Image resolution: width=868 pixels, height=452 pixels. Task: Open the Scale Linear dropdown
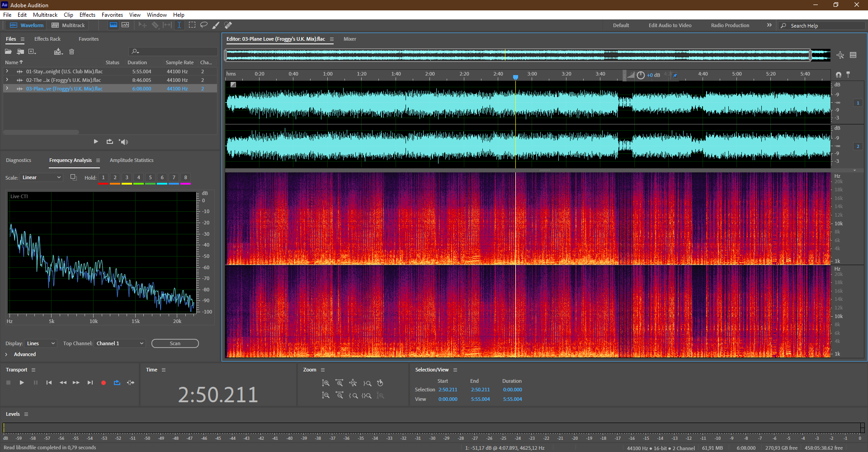click(41, 177)
